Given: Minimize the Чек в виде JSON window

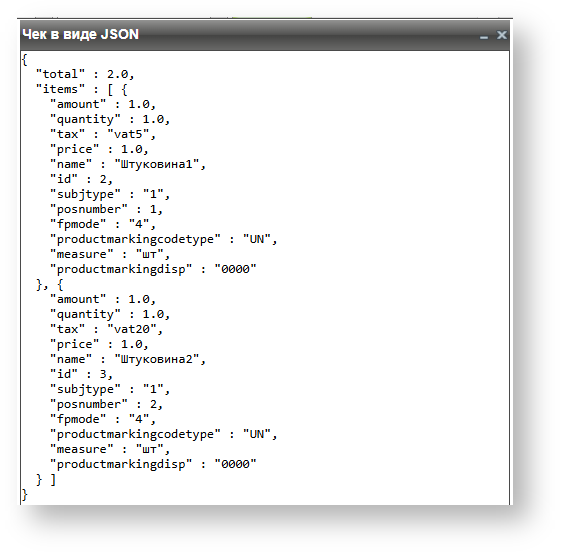Looking at the screenshot, I should pyautogui.click(x=484, y=35).
